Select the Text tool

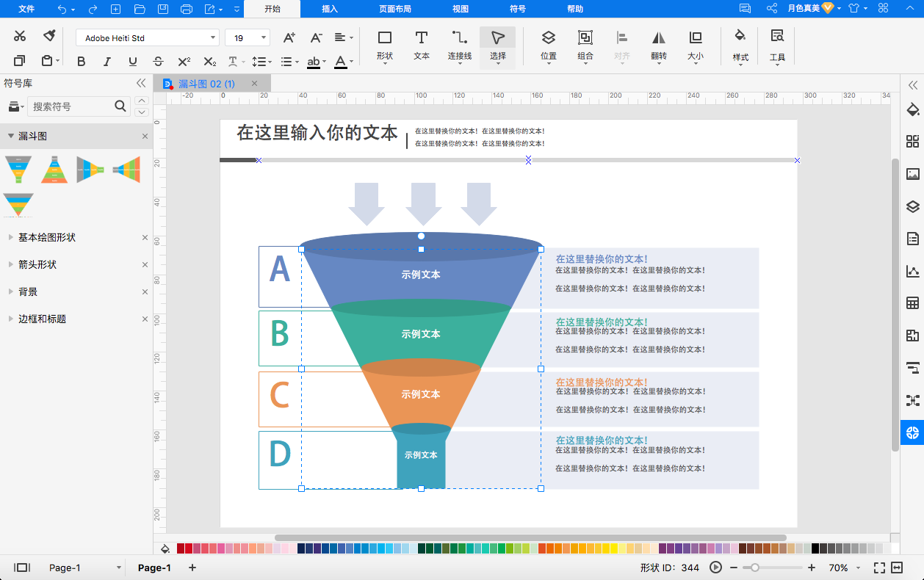pyautogui.click(x=422, y=46)
